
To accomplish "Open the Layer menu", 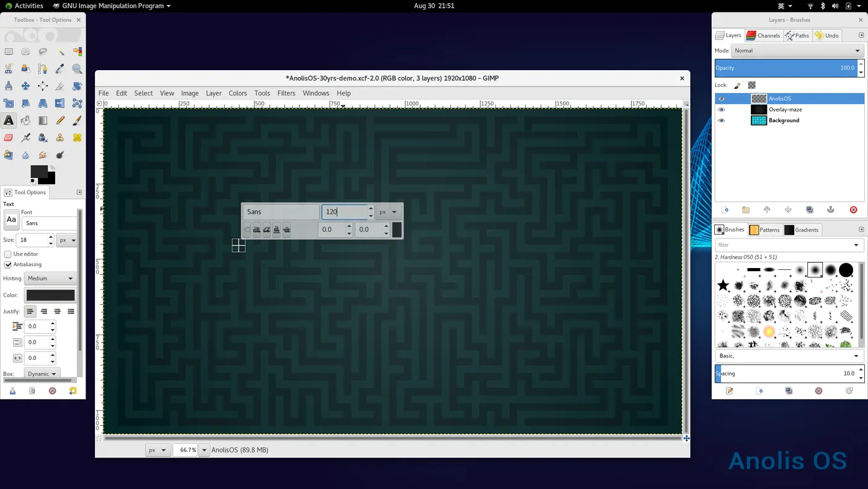I will tap(213, 93).
